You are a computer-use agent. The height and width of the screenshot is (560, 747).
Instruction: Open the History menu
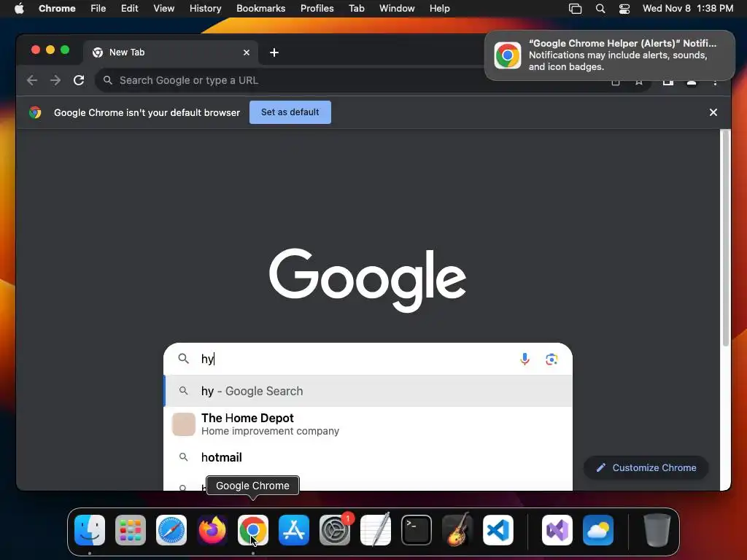(x=205, y=9)
